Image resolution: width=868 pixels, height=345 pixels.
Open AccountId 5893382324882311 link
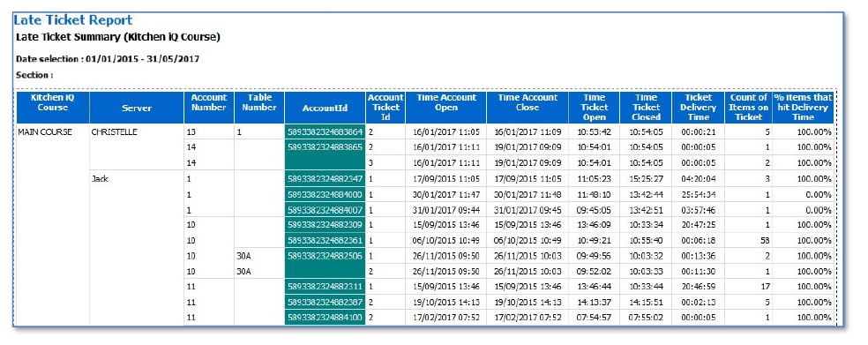[325, 288]
